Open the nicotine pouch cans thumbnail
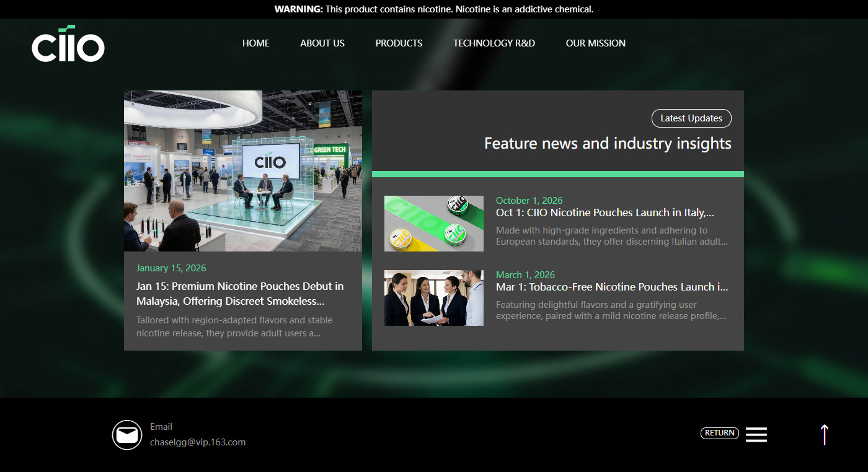Image resolution: width=868 pixels, height=472 pixels. click(x=433, y=224)
